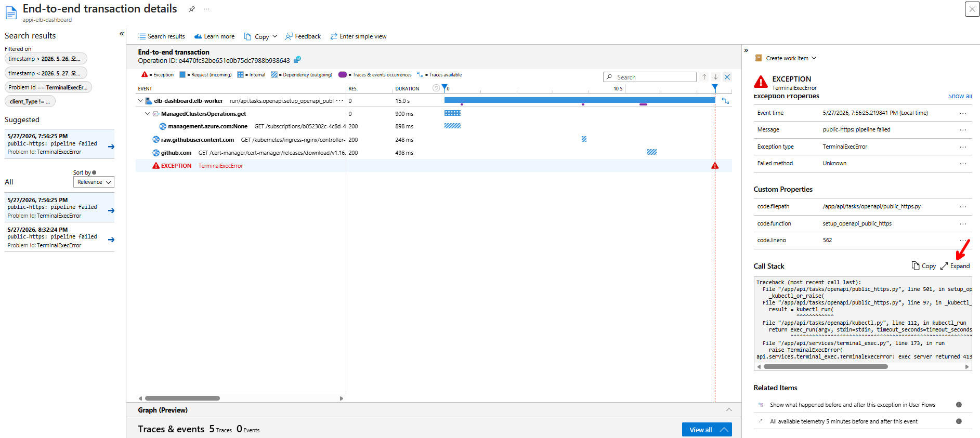This screenshot has height=438, width=980.
Task: Expand the Graph (Preview) section
Action: 729,410
